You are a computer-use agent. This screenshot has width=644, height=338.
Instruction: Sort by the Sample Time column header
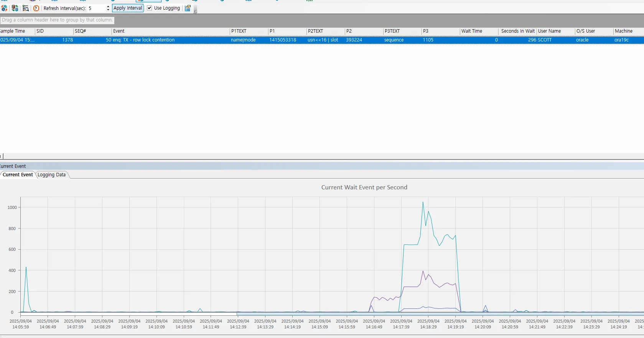click(x=17, y=31)
